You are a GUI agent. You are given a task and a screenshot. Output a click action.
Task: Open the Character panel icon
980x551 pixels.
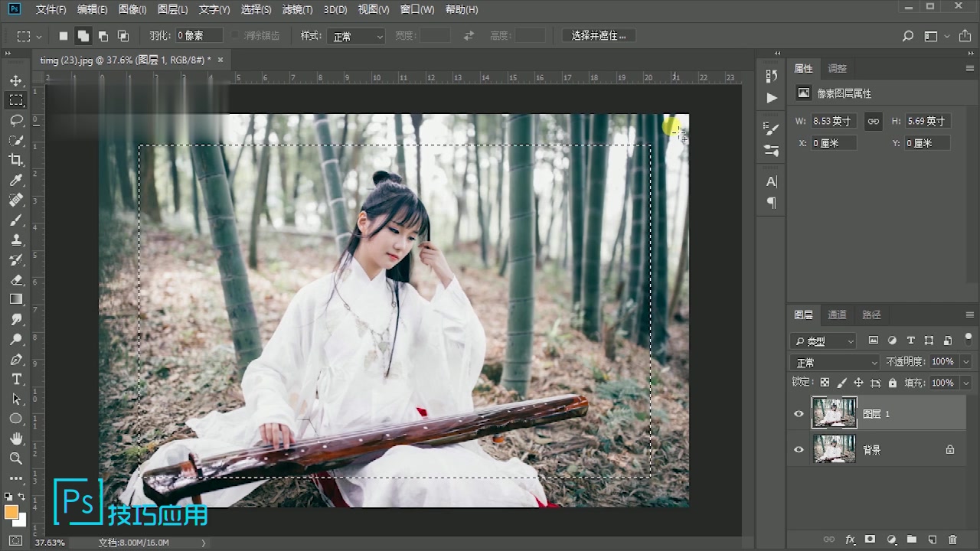[772, 181]
